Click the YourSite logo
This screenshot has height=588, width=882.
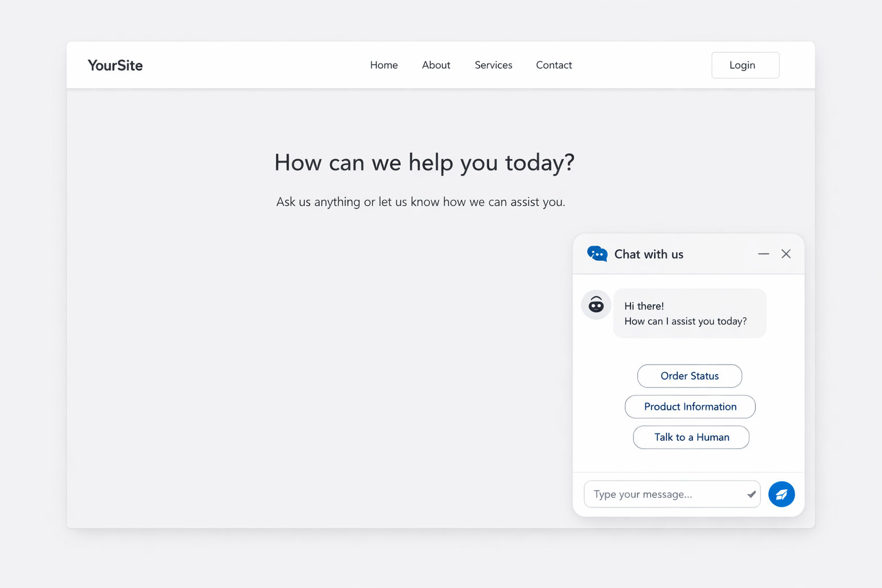pos(115,65)
